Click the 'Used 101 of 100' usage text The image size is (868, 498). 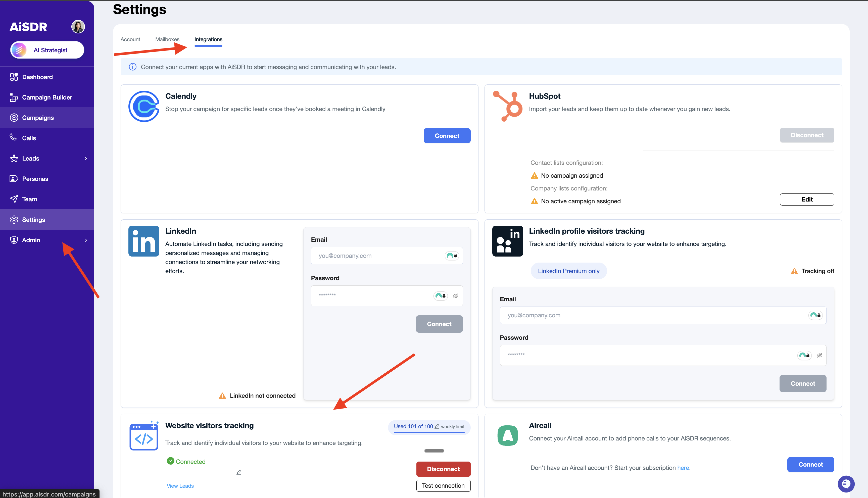point(413,426)
